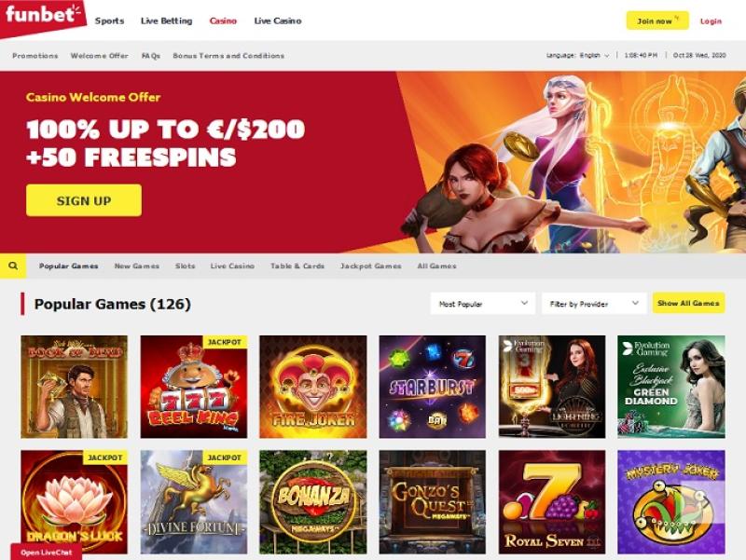Click the Login link
746x560 pixels.
[711, 21]
